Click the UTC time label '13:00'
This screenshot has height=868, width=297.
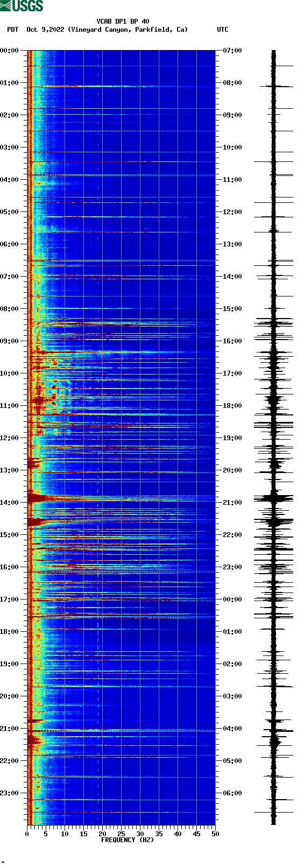coord(232,244)
